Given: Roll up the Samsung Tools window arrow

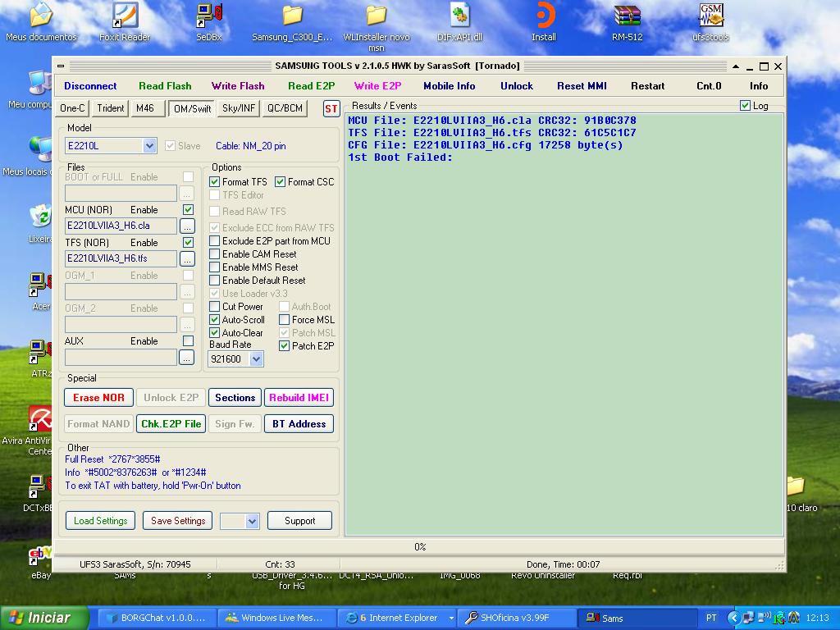Looking at the screenshot, I should coord(736,66).
